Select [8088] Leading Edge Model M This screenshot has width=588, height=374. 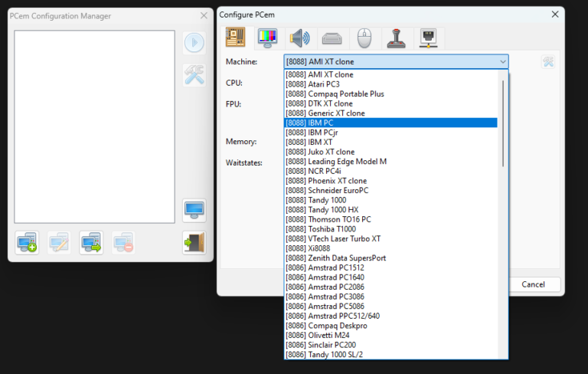390,162
